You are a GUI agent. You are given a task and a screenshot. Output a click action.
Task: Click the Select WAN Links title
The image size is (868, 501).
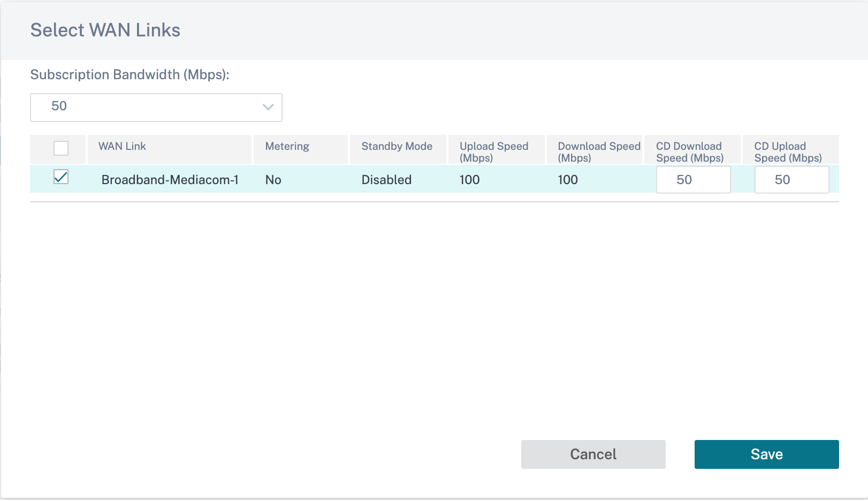[105, 30]
